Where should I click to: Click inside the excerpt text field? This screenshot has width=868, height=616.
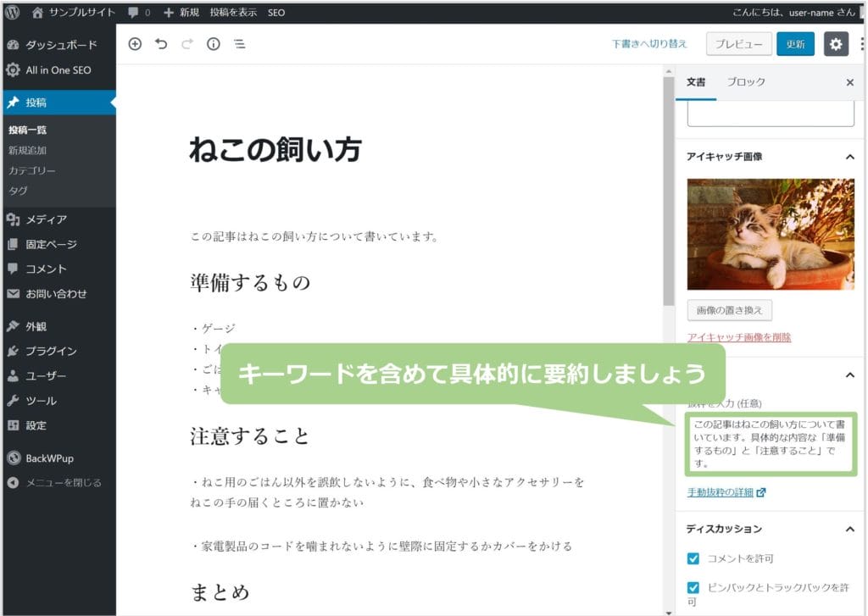tap(771, 444)
